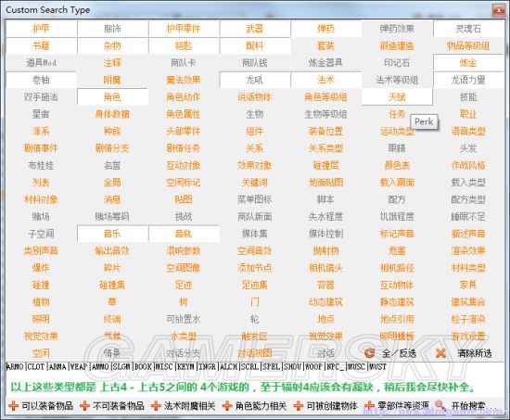Select the 配方类型 type
The image size is (510, 420).
click(468, 199)
